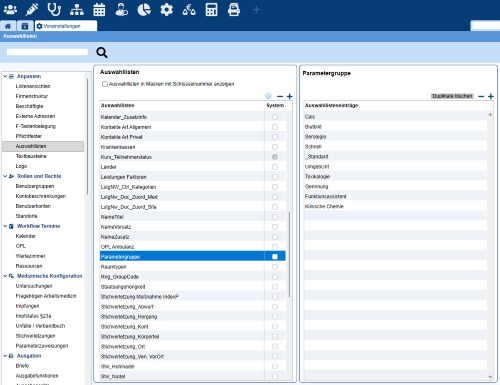Go to the home tab icon

coord(8,26)
